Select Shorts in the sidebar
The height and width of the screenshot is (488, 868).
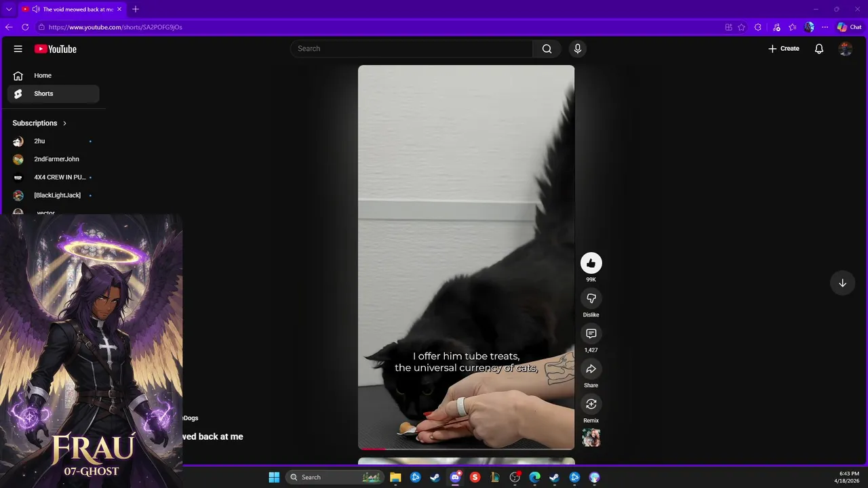54,94
